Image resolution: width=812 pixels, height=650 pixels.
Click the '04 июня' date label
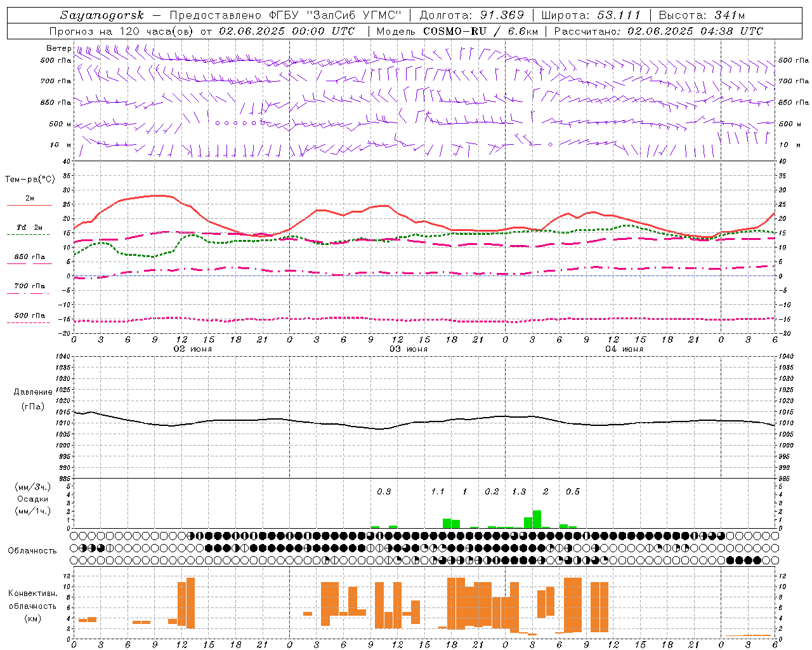click(624, 349)
